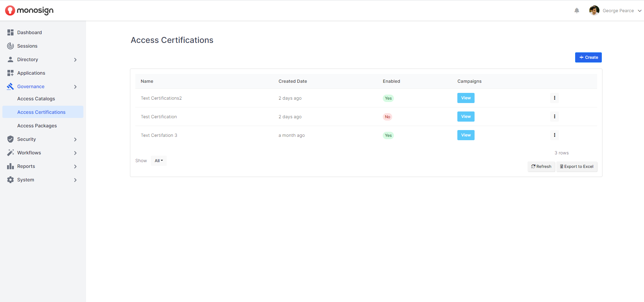View campaigns for Test Certification

click(465, 117)
